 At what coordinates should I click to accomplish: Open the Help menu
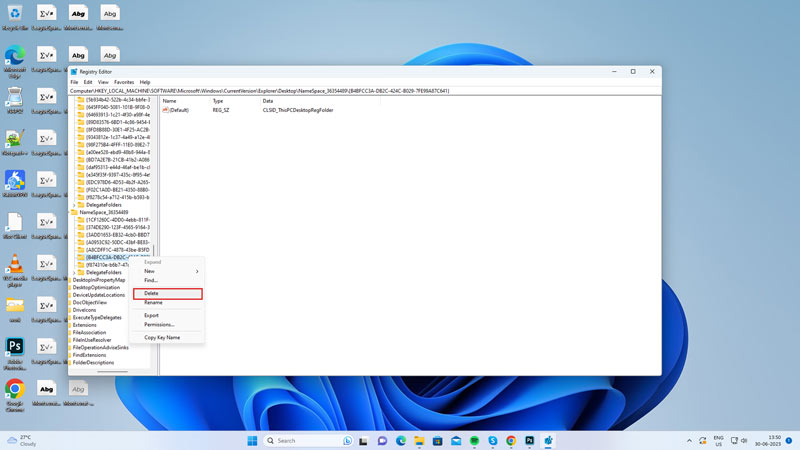click(145, 82)
